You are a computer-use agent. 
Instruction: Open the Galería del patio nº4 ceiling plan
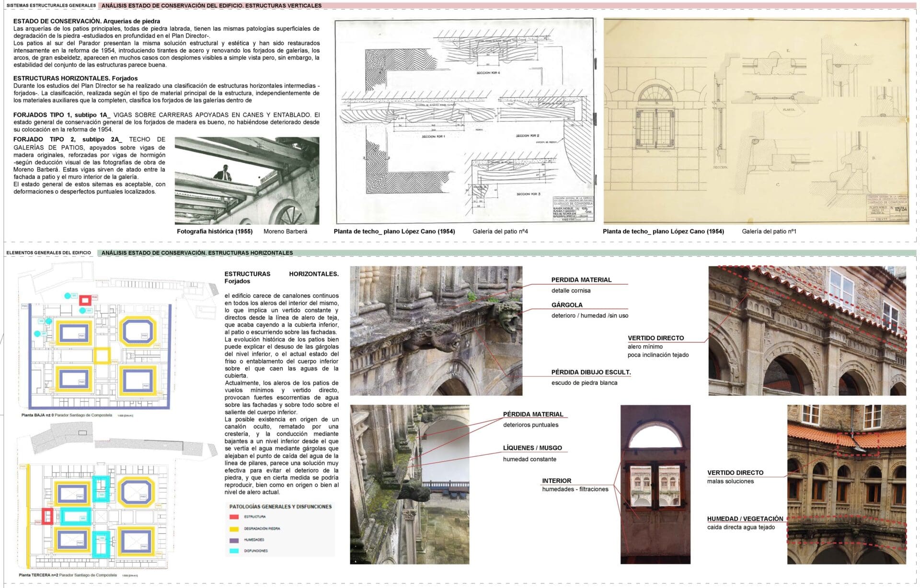coord(465,121)
